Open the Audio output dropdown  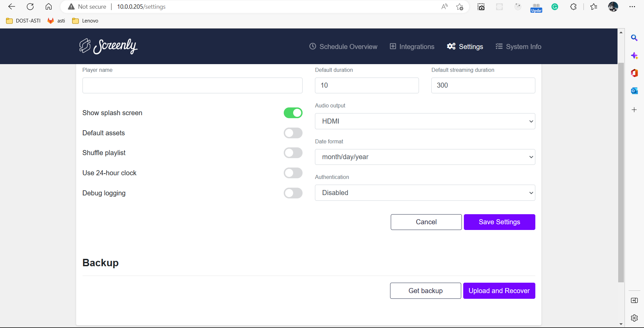(x=425, y=121)
